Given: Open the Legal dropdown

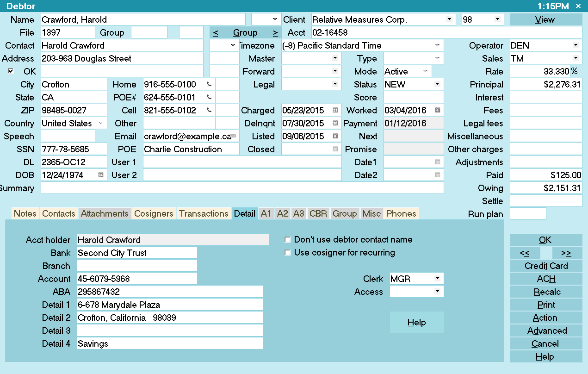Looking at the screenshot, I should pyautogui.click(x=335, y=84).
